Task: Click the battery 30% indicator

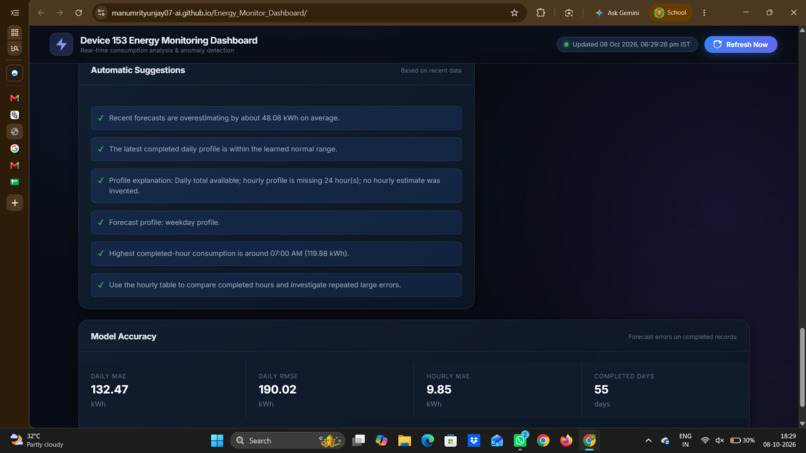Action: click(x=743, y=440)
